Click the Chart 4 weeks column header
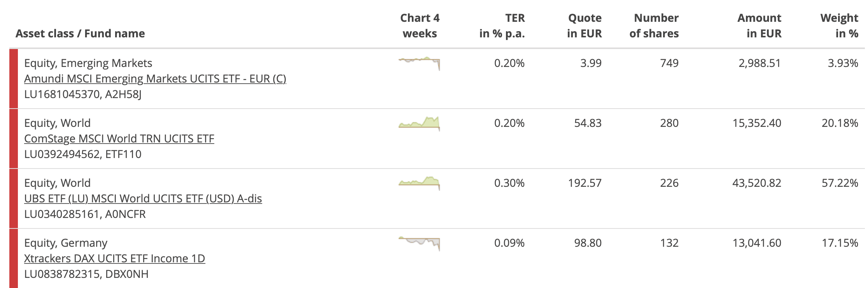Viewport: 868px width, 288px height. [420, 26]
